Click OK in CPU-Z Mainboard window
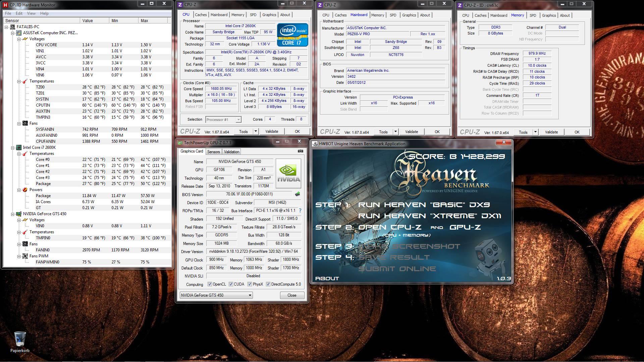This screenshot has height=362, width=644. coord(437,132)
